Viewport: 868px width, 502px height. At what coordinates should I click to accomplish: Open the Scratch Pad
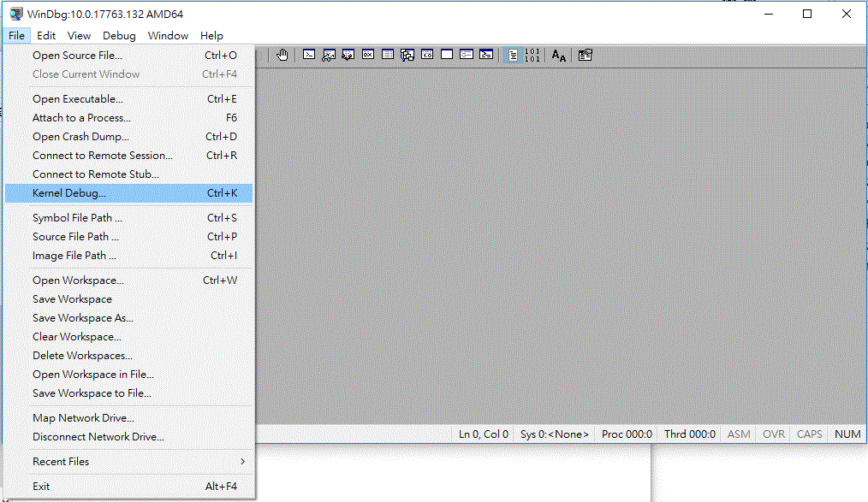(446, 54)
